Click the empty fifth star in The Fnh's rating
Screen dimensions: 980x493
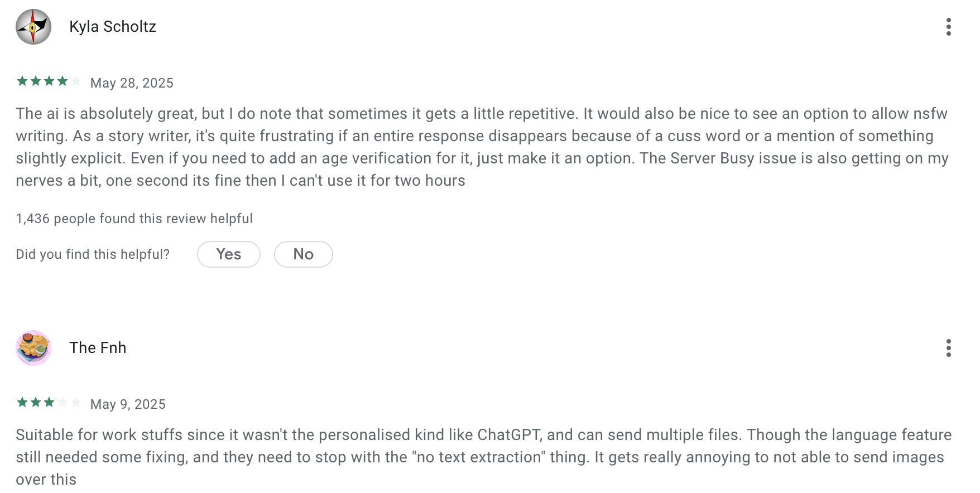pyautogui.click(x=76, y=403)
